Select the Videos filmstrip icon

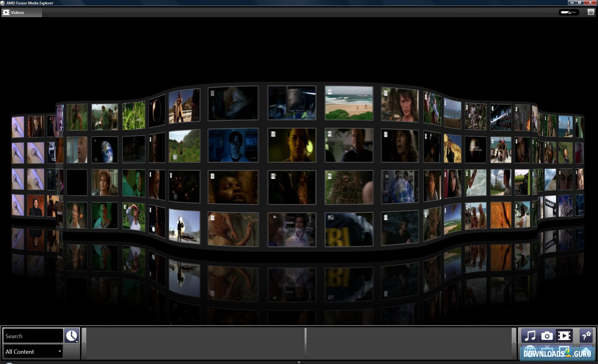coord(564,336)
